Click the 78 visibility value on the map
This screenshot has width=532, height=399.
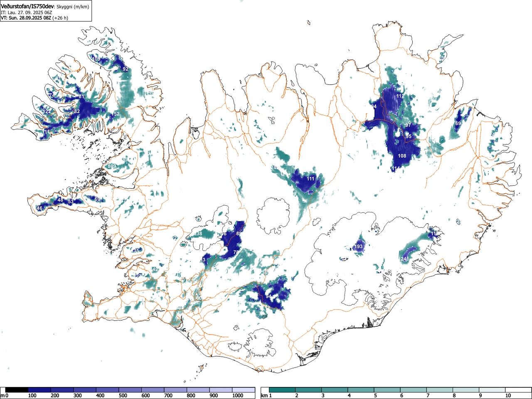tap(236, 252)
